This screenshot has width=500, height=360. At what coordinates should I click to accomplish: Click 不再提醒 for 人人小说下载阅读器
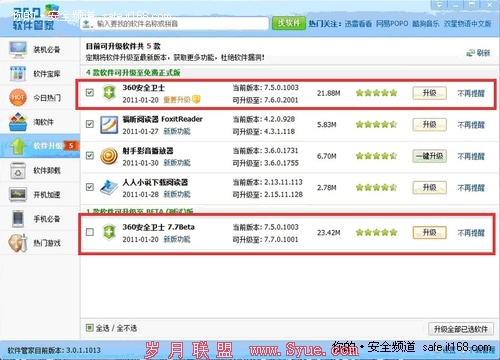pos(471,188)
